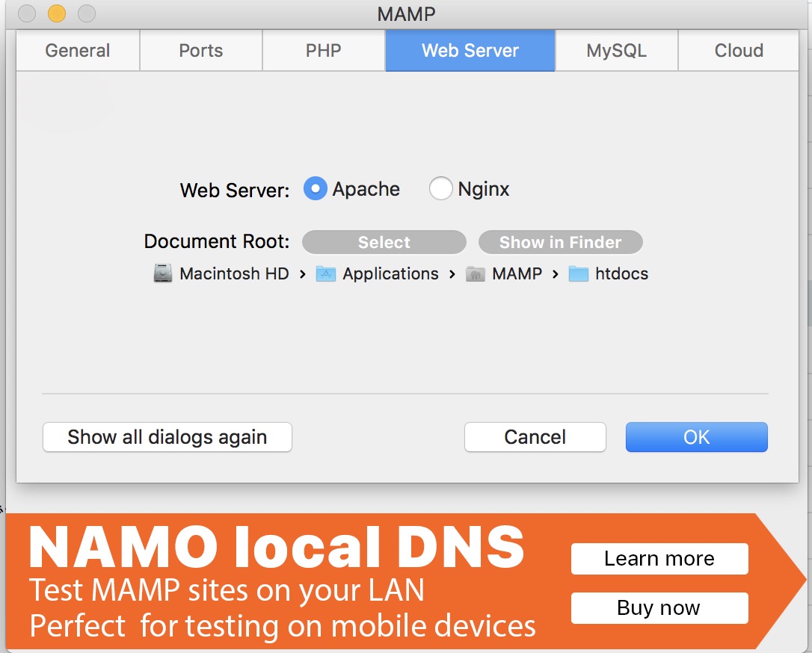Switch to the General tab
Image resolution: width=812 pixels, height=653 pixels.
[x=78, y=50]
